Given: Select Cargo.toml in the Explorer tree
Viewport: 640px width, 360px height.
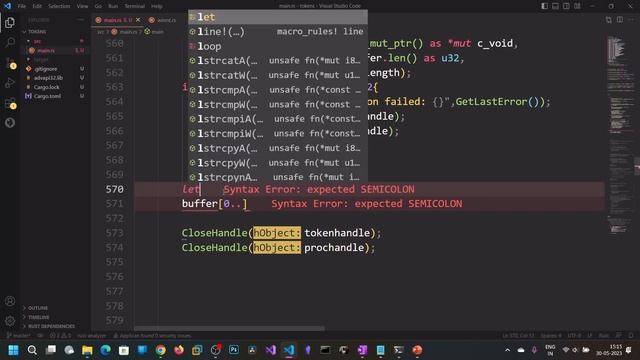Looking at the screenshot, I should [x=55, y=96].
